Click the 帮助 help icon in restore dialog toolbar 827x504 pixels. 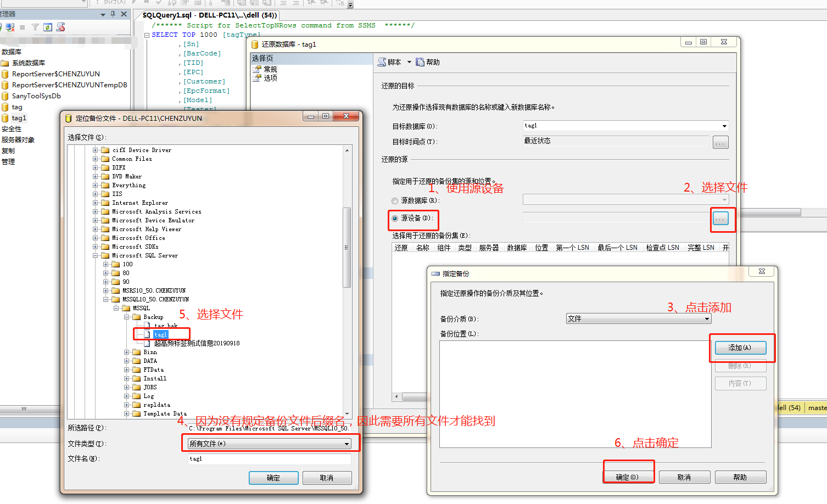[x=420, y=62]
